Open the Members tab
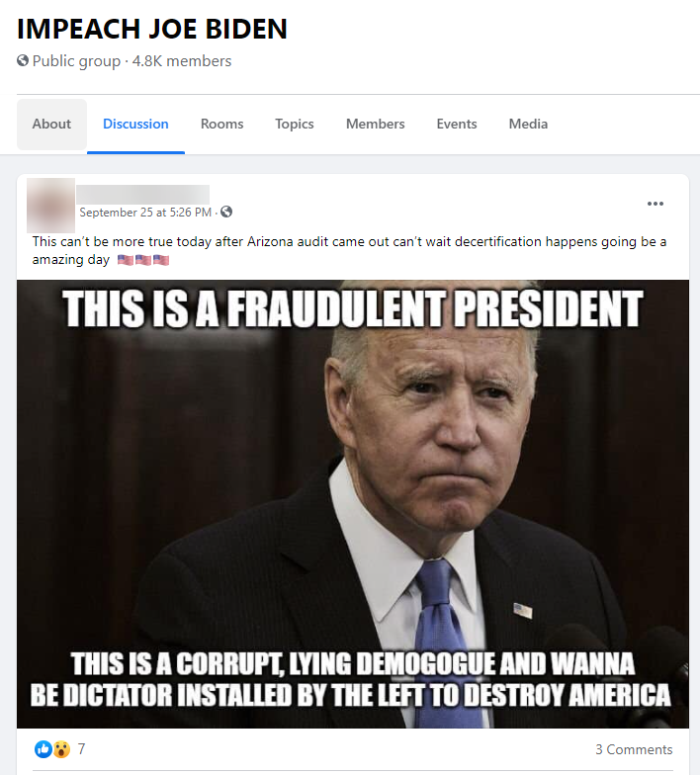 pos(375,125)
